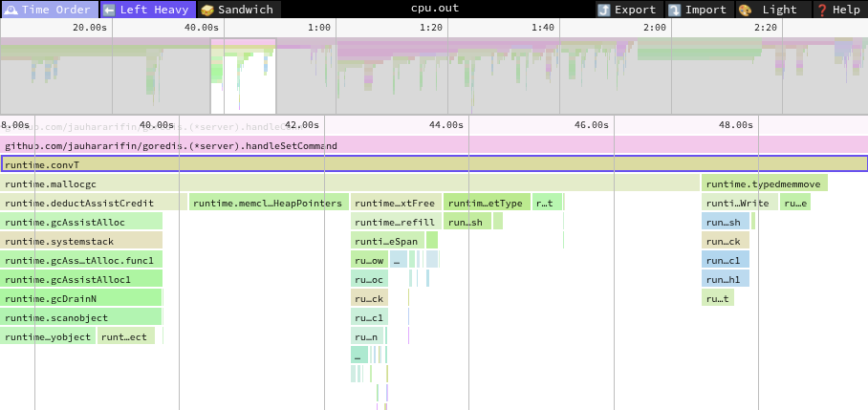Select the runtime.mallocgc frame
Viewport: 868px width, 410px height.
[349, 183]
